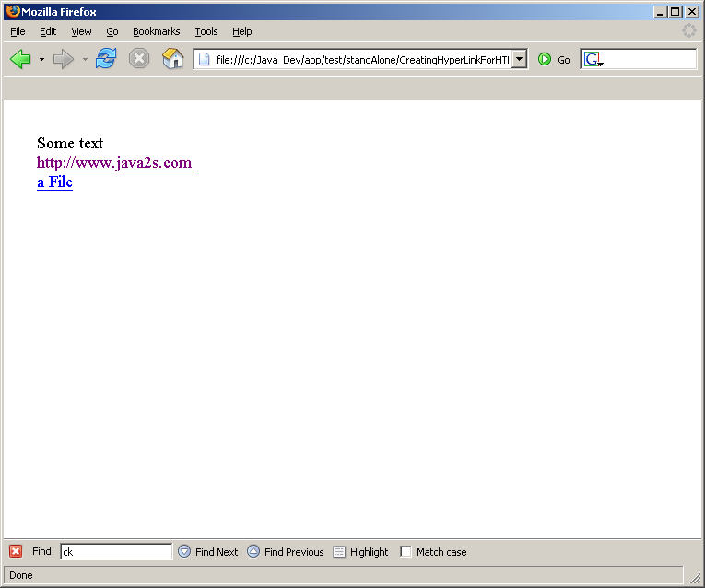Maximize the Firefox window
Viewport: 705px width, 588px height.
675,12
